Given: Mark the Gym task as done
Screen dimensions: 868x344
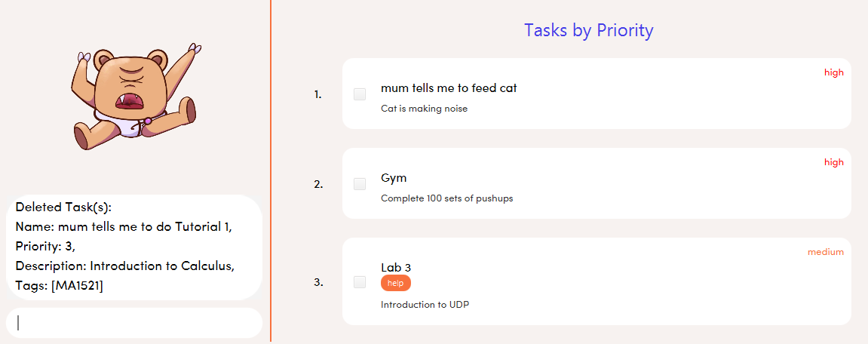Looking at the screenshot, I should point(360,184).
